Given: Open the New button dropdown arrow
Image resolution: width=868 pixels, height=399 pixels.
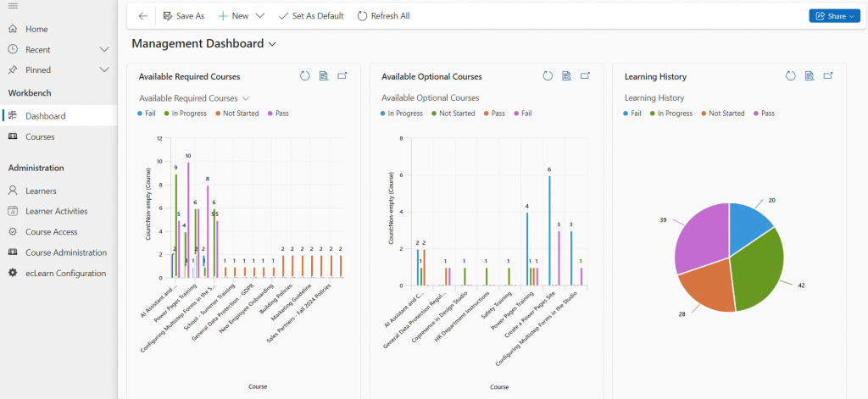Looking at the screenshot, I should coord(259,16).
